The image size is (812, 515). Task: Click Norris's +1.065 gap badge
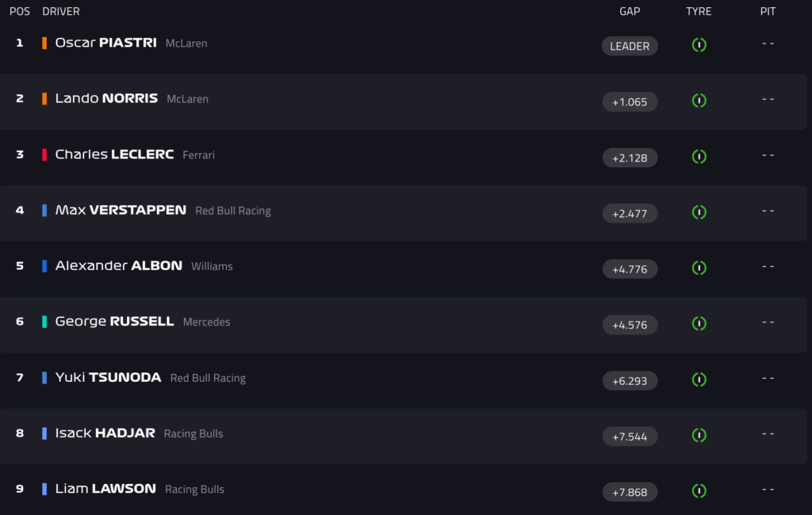point(630,102)
